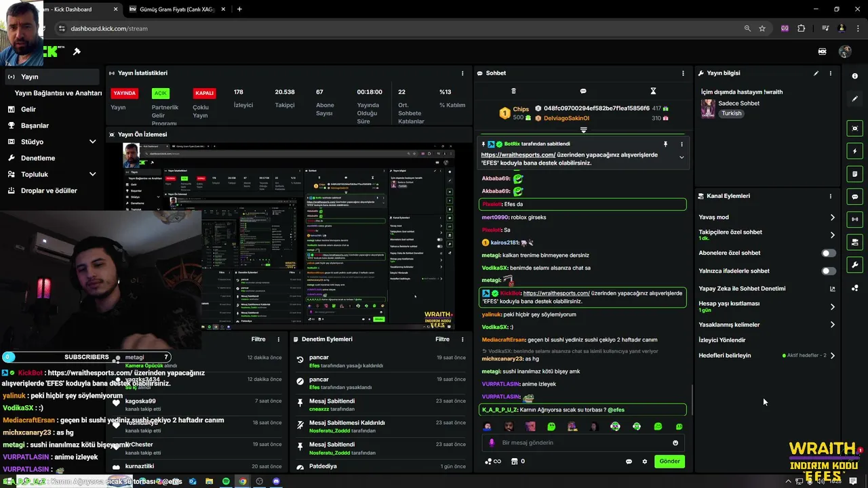Viewport: 868px width, 488px height.
Task: Open Yayın İstatistikleri three-dot menu
Action: click(462, 73)
